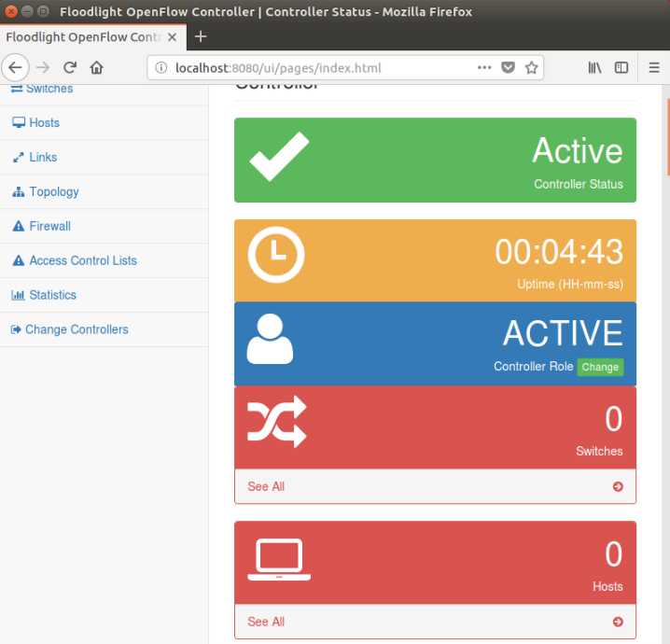Open page actions three-dots menu
Screen dimensions: 670x644
tap(484, 67)
